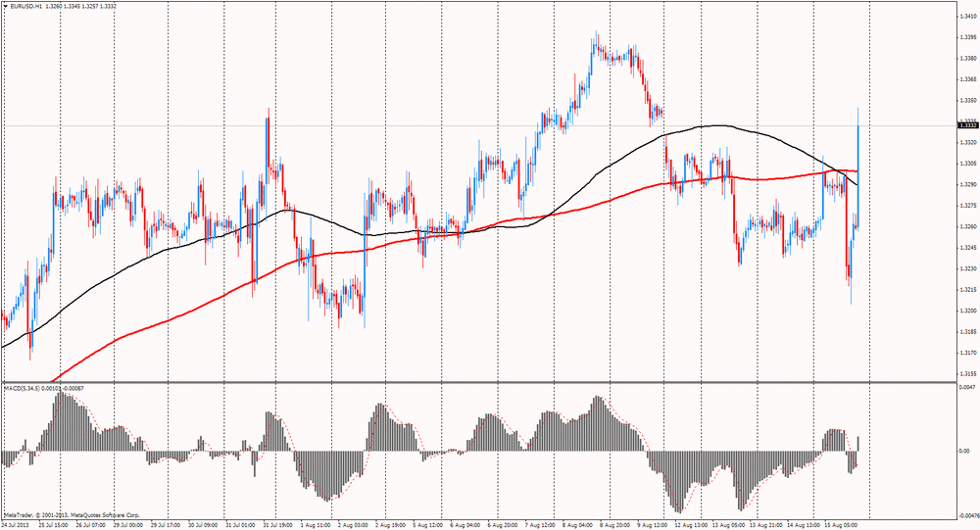Click the small triangle before EURUSD,H1
The width and height of the screenshot is (980, 530).
click(x=6, y=5)
